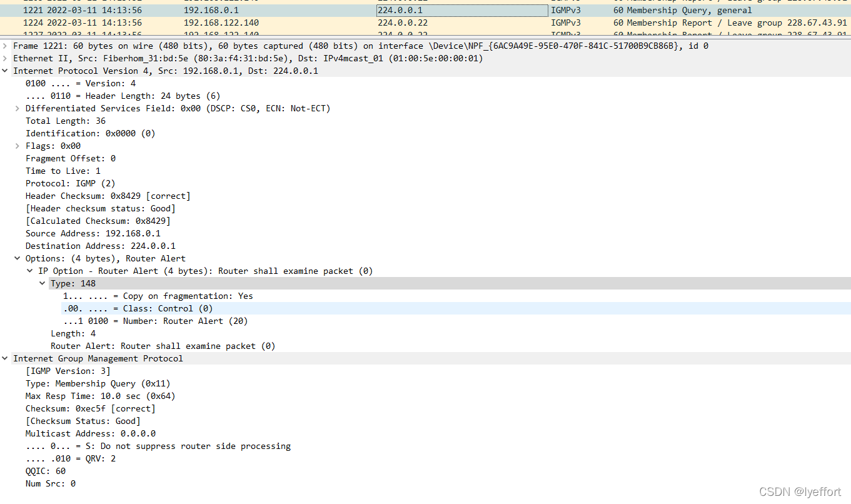Image resolution: width=851 pixels, height=504 pixels.
Task: Expand the Flags: 0x00 node
Action: pyautogui.click(x=18, y=146)
